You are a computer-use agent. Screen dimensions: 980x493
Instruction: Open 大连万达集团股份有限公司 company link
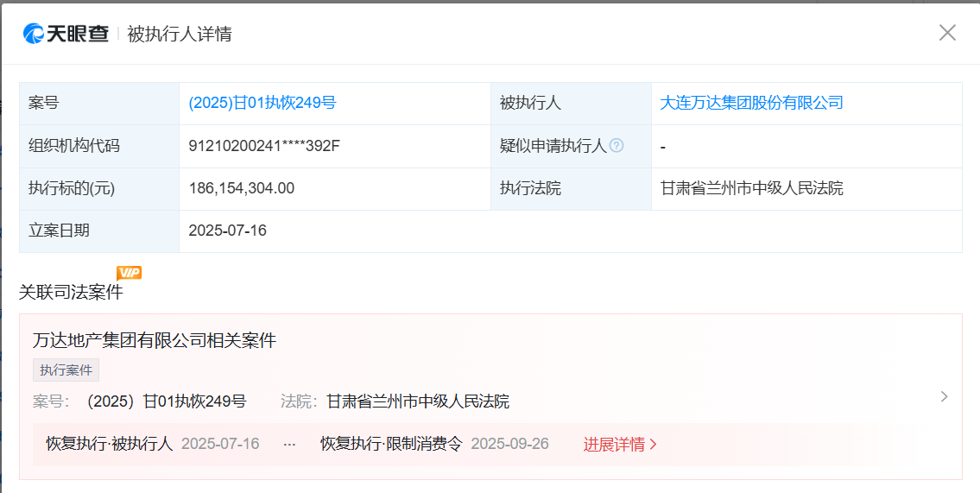(751, 103)
